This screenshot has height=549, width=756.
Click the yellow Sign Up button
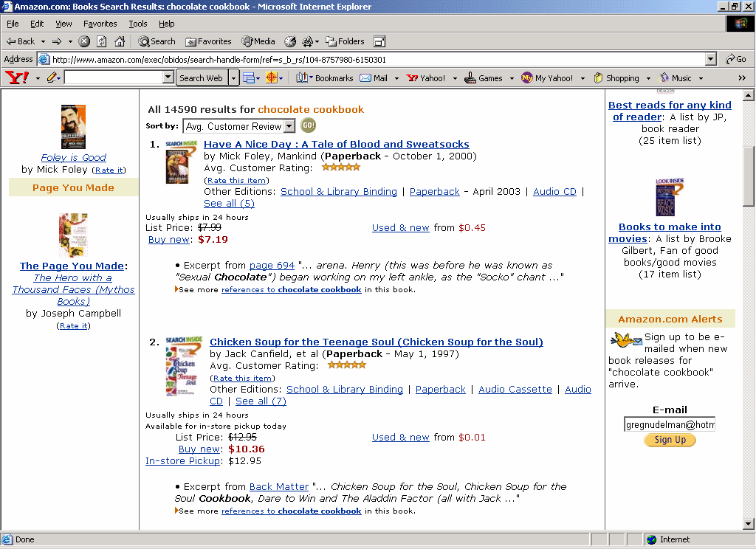[x=670, y=440]
